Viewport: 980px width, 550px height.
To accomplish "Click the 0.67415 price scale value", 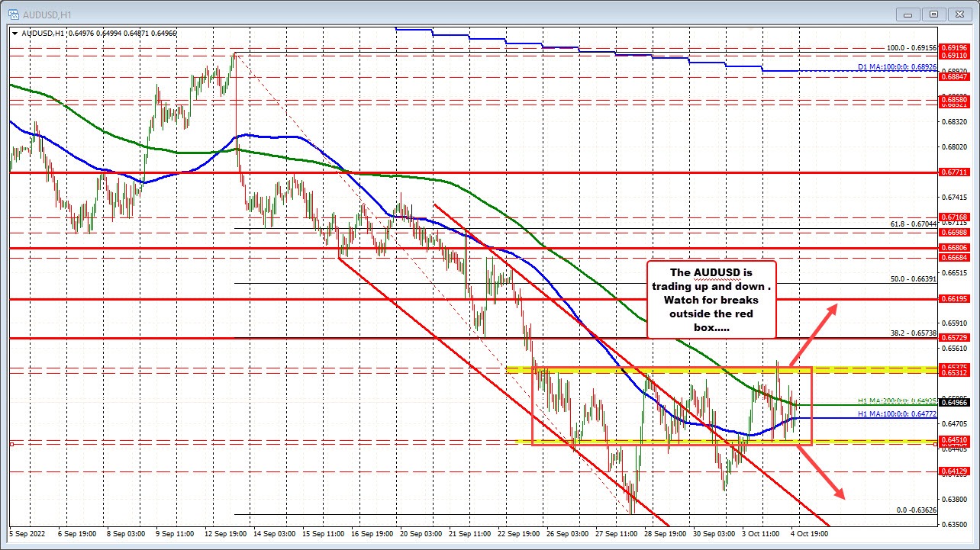I will point(956,197).
